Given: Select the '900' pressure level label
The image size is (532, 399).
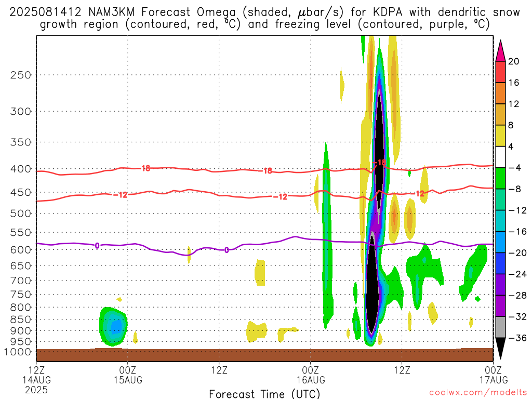Looking at the screenshot, I should pyautogui.click(x=20, y=330).
